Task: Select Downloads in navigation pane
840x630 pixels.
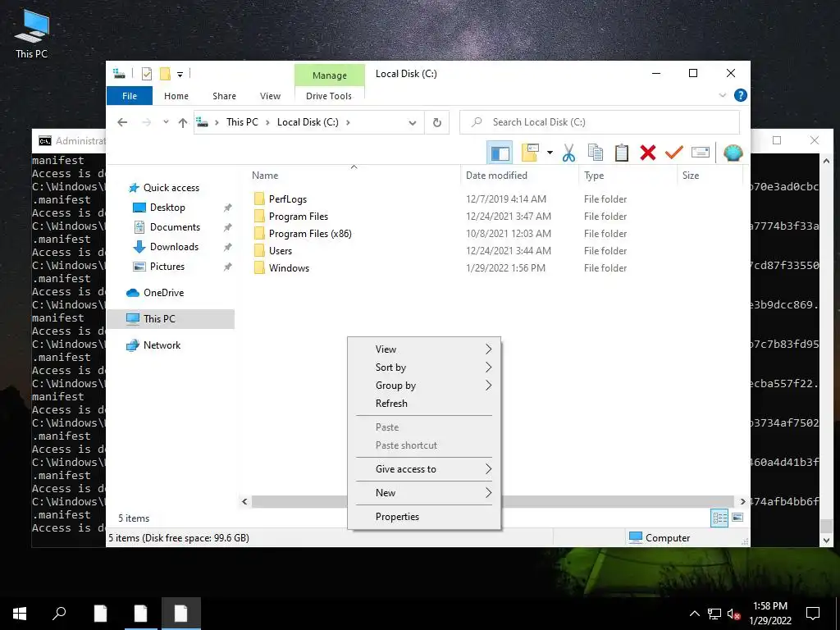Action: pyautogui.click(x=174, y=246)
